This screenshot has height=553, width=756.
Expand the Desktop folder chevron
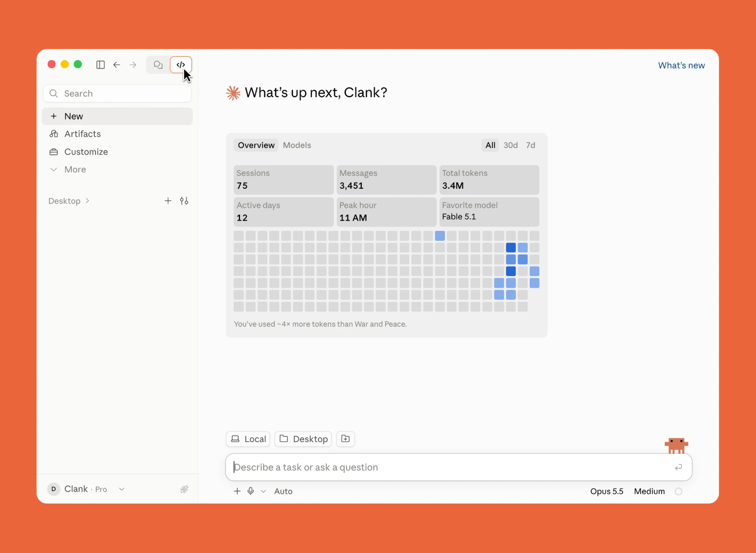tap(87, 201)
